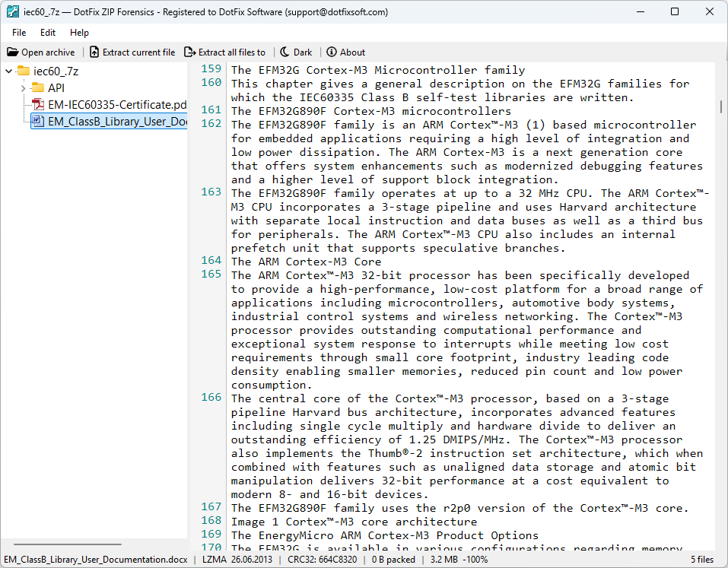Click line number 168
Viewport: 728px width, 568px height.
tap(211, 521)
